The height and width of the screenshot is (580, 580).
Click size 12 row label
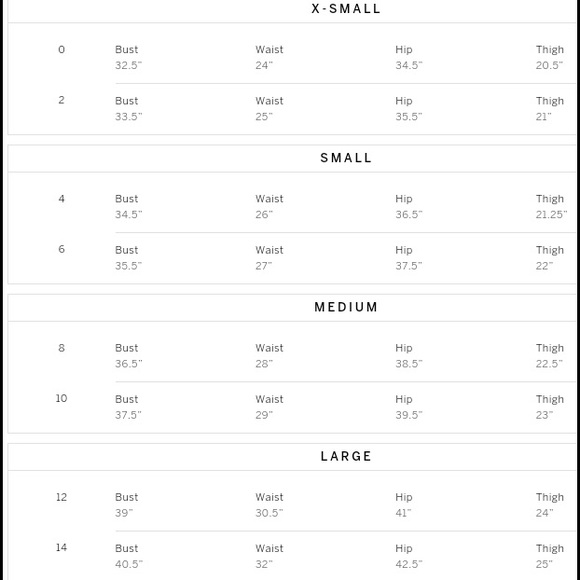point(61,497)
